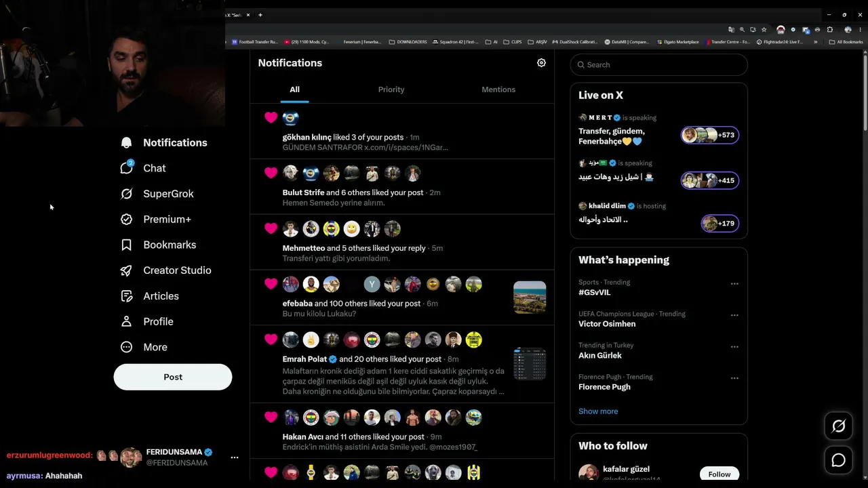
Task: Open the options menu for Akın Gürlek trend
Action: (734, 347)
